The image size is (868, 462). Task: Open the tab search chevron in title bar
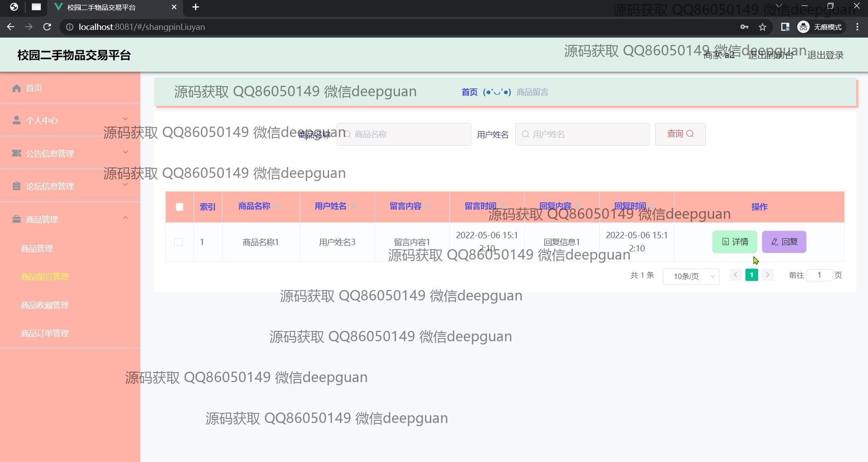click(779, 6)
